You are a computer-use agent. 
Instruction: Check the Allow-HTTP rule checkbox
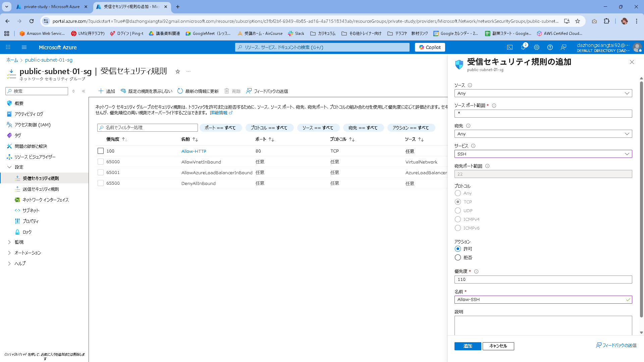pos(101,151)
